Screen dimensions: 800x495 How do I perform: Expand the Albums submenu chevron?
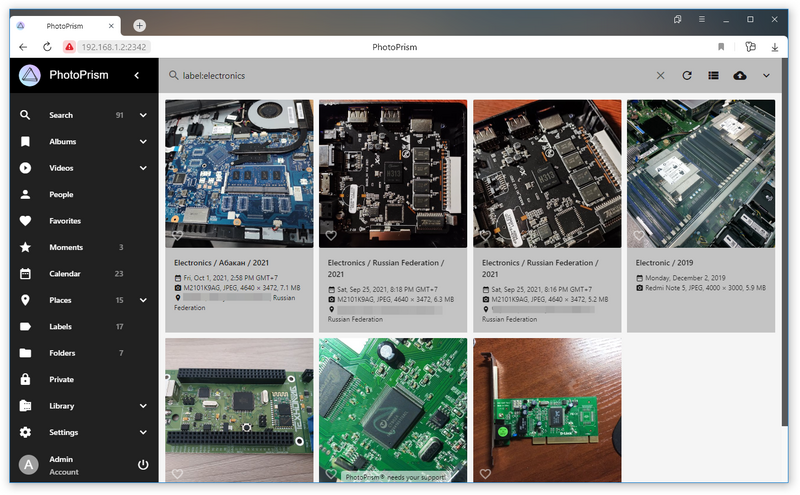pyautogui.click(x=143, y=142)
